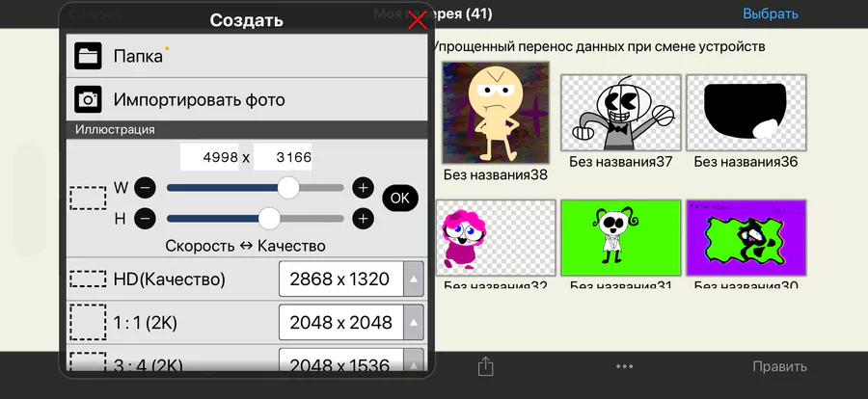Open artwork Без названия38 thumbnail
This screenshot has width=868, height=399.
pyautogui.click(x=496, y=113)
